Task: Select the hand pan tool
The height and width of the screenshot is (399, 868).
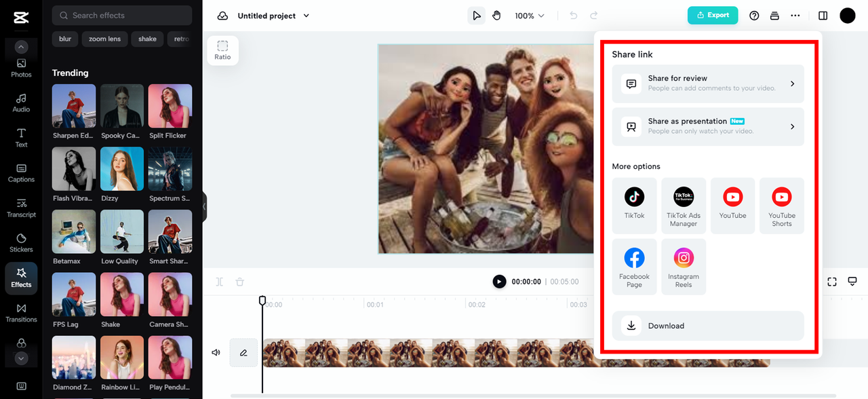Action: pyautogui.click(x=496, y=16)
